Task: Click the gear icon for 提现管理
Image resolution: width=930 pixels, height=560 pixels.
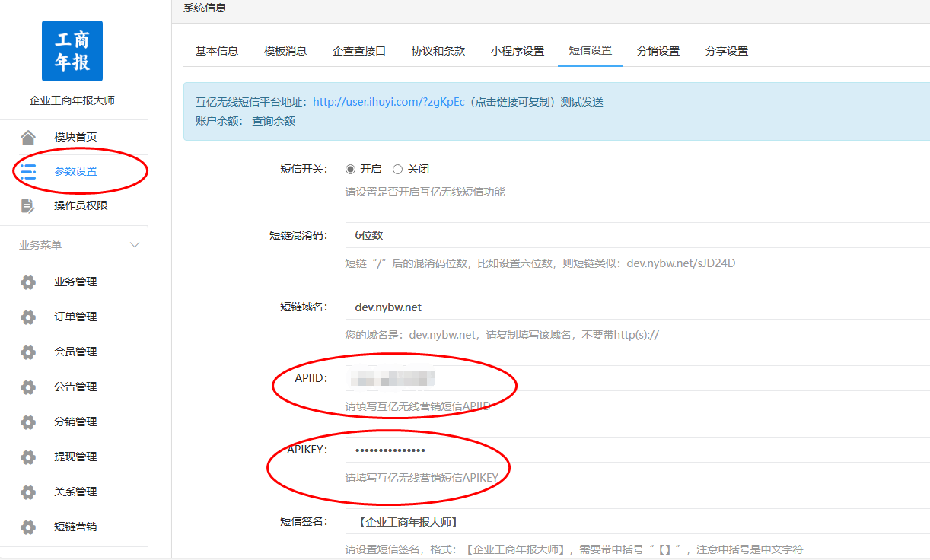Action: coord(28,457)
